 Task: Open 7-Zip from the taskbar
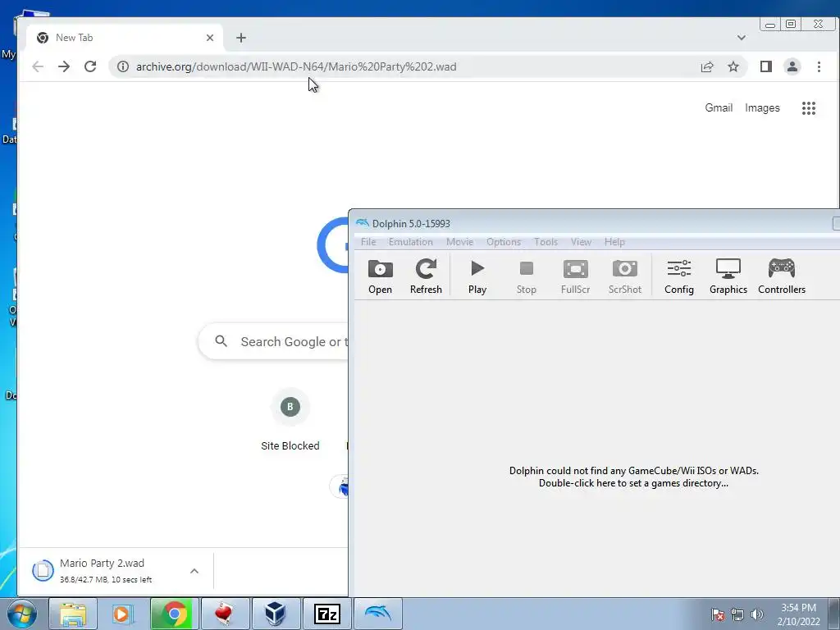point(326,614)
